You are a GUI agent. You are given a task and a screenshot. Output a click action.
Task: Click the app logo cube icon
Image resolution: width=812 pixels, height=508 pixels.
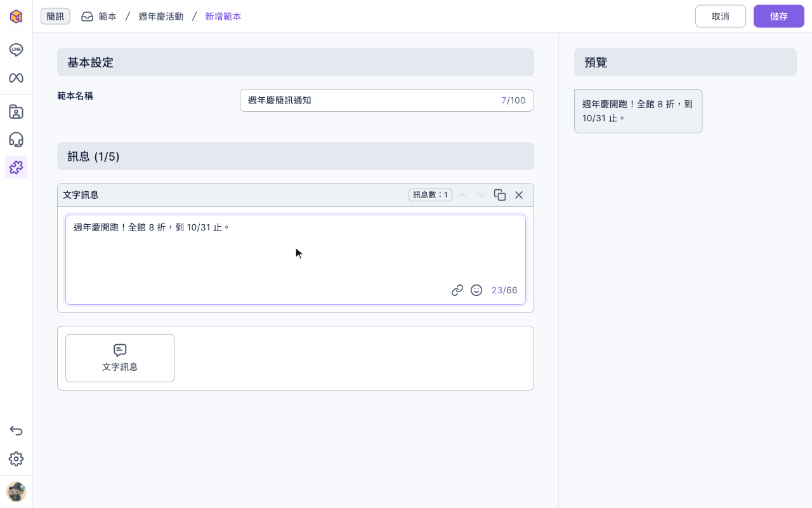coord(16,17)
